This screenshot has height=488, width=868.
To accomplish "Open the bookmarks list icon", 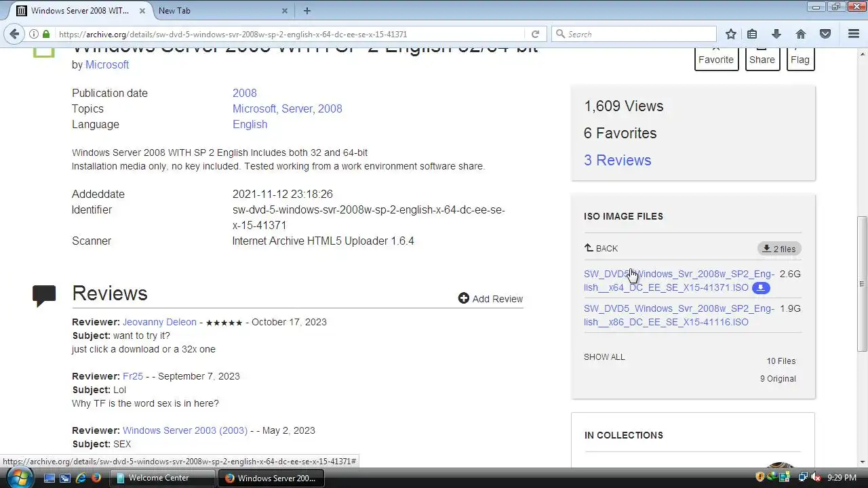I will click(752, 34).
